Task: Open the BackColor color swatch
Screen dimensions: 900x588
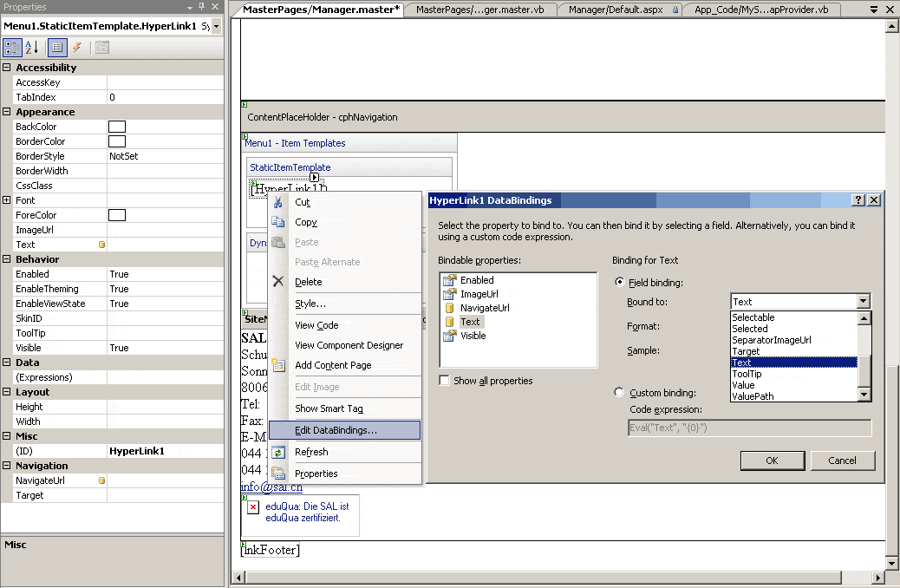Action: [117, 127]
